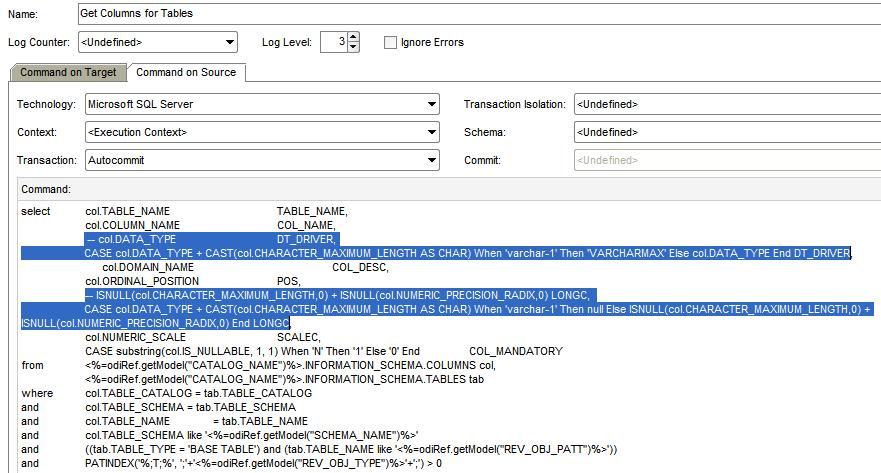Decrease Log Level with down arrow
Viewport: 881px width, 473px height.
tap(353, 47)
